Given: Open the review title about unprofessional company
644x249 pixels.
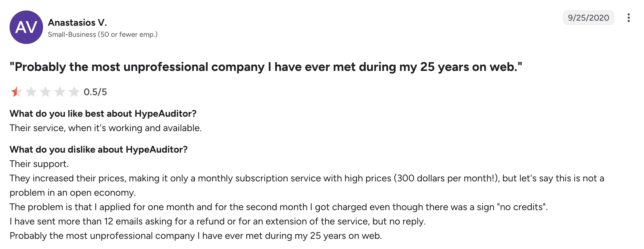Looking at the screenshot, I should pyautogui.click(x=266, y=67).
